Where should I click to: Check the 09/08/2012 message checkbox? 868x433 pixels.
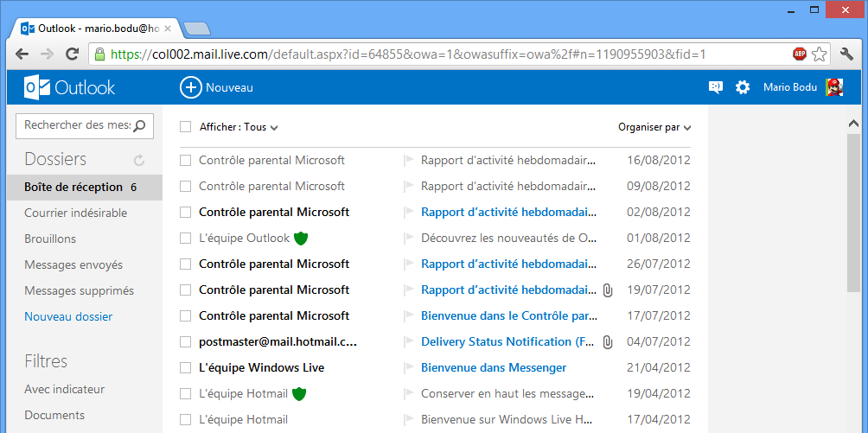(186, 186)
